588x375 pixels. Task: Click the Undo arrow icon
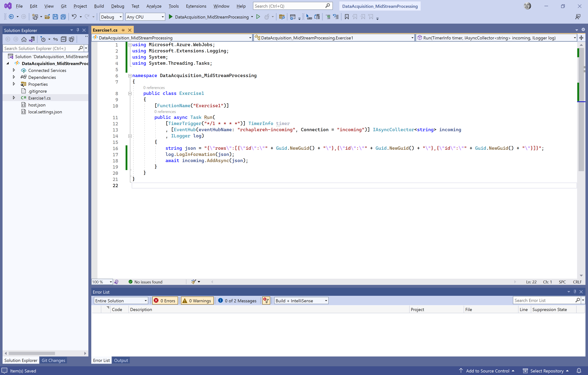pyautogui.click(x=74, y=17)
